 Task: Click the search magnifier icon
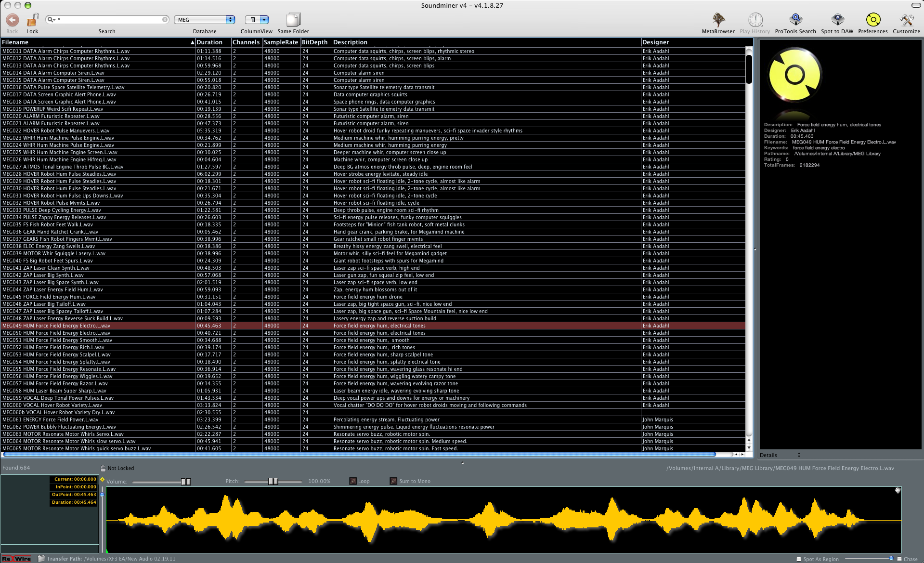(x=51, y=20)
